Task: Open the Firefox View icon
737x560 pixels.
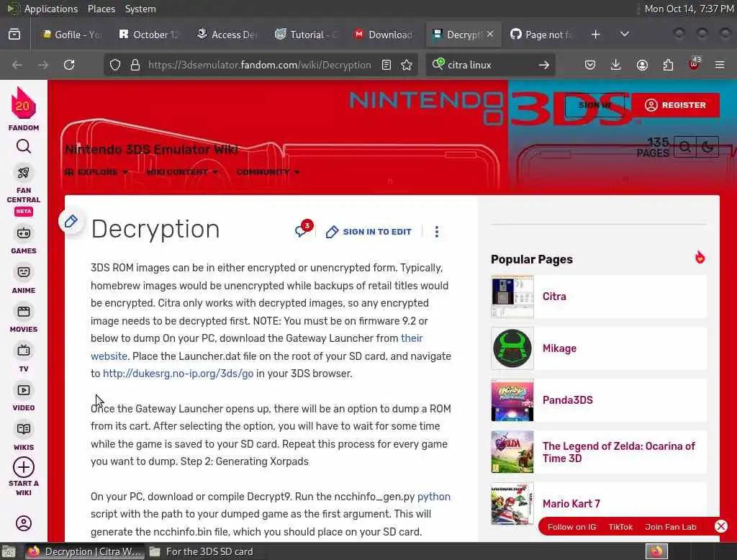Action: click(14, 35)
